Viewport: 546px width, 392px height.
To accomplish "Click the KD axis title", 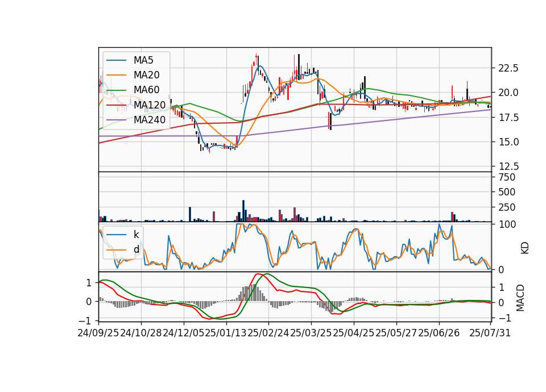I will pyautogui.click(x=524, y=248).
